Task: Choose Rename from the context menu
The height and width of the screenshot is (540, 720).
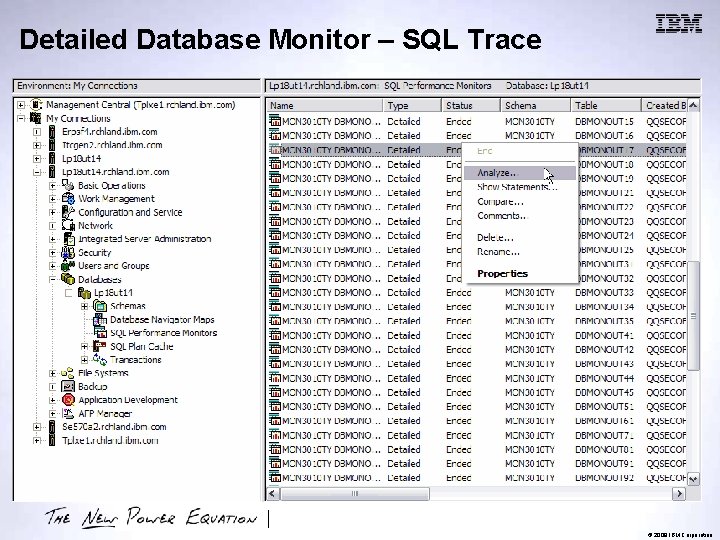Action: point(520,252)
